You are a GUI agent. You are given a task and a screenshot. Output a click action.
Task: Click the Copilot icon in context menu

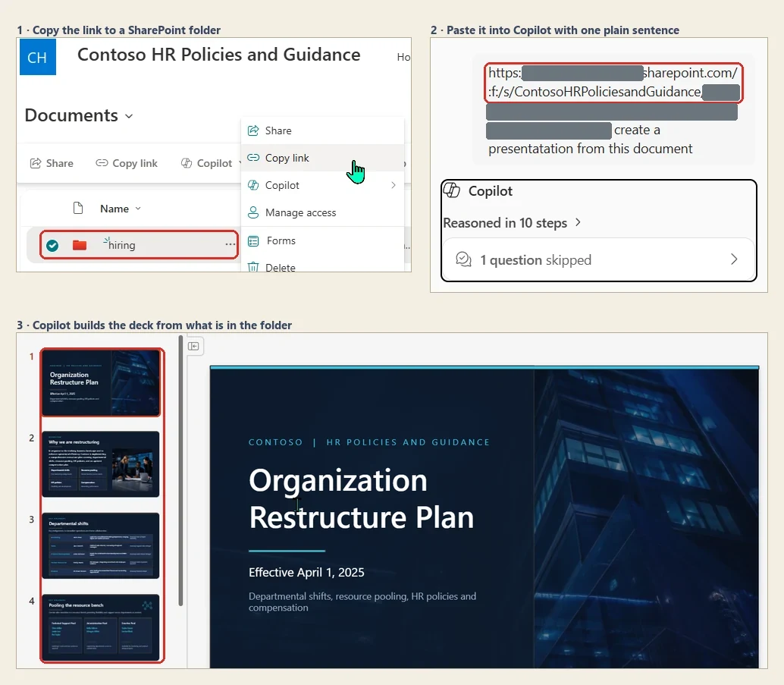(253, 185)
